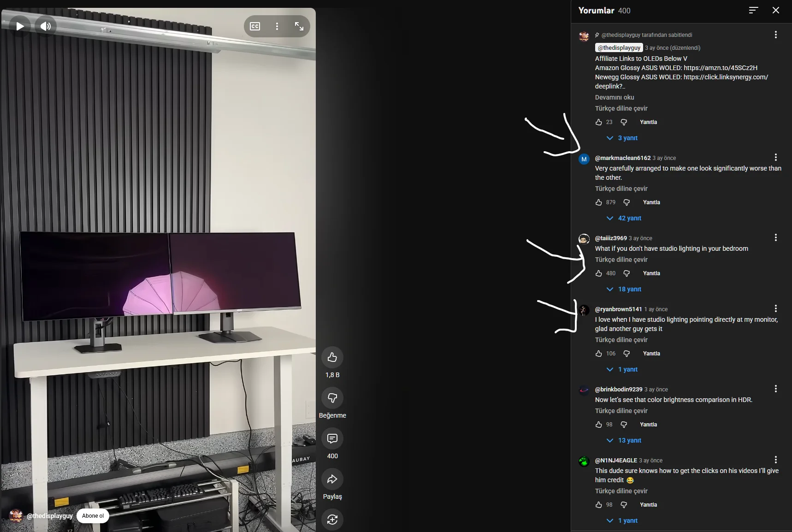Viewport: 792px width, 532px height.
Task: Click Devamını oku to read the full comment
Action: pos(615,97)
